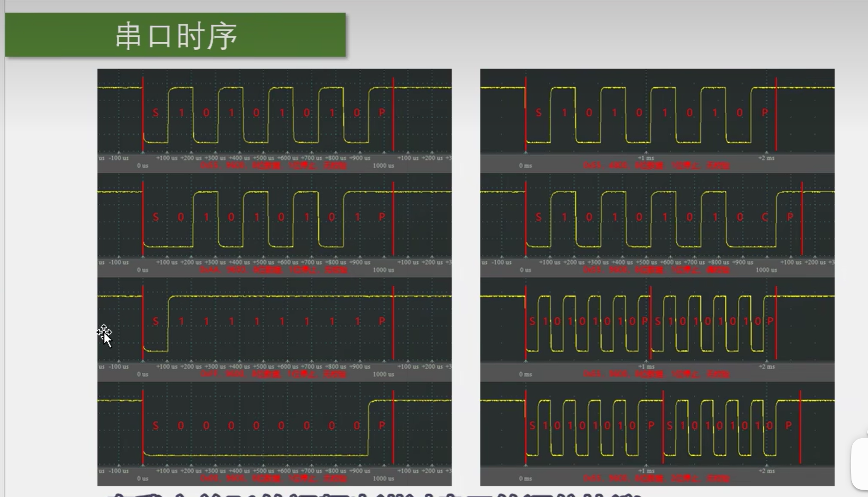
Task: Click the C parity bit label
Action: point(765,217)
